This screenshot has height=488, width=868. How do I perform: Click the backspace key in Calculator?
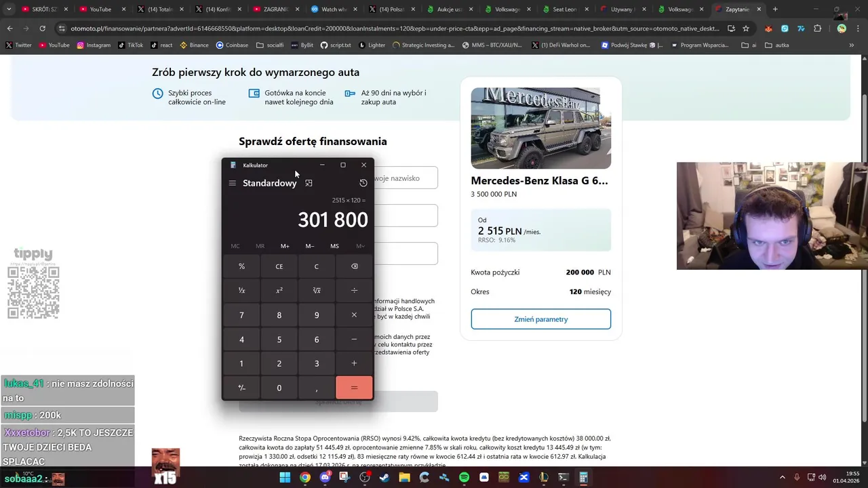354,266
